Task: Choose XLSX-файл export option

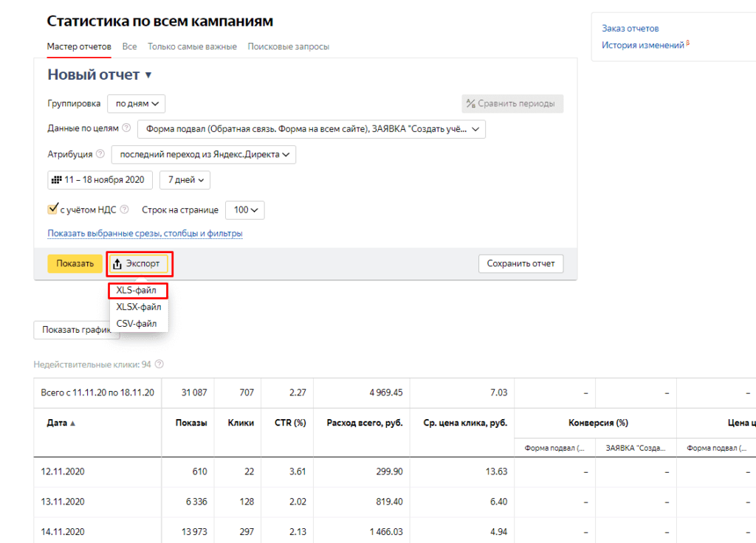Action: pyautogui.click(x=139, y=307)
